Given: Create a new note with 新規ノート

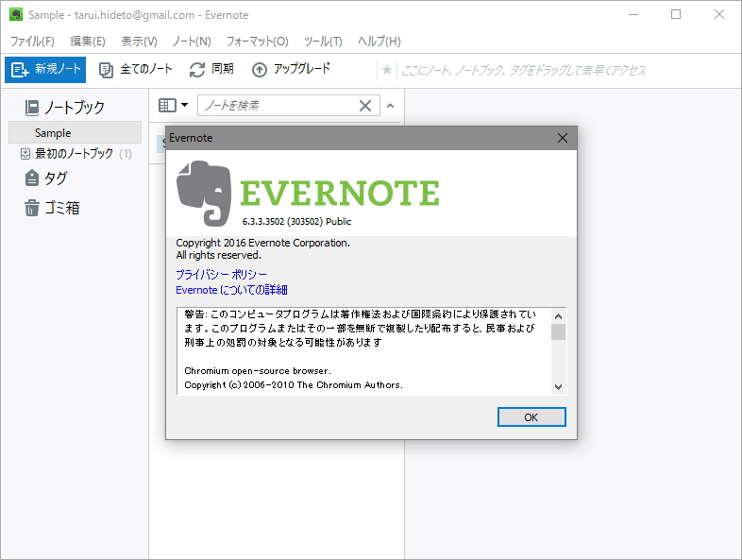Looking at the screenshot, I should point(45,70).
